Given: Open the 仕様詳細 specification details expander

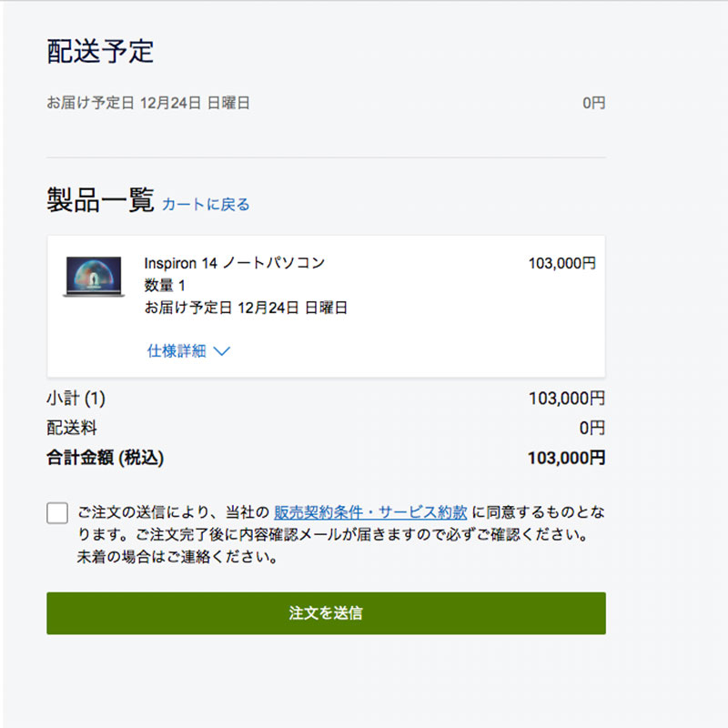Looking at the screenshot, I should [177, 350].
